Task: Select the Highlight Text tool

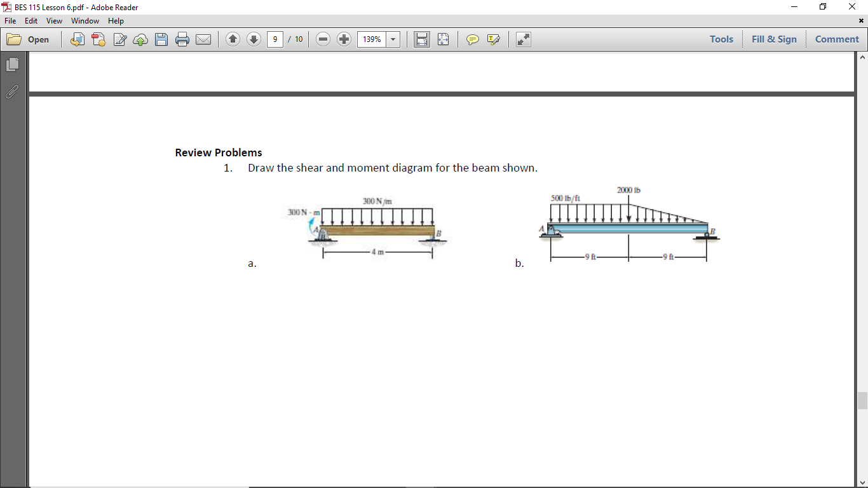Action: 492,39
